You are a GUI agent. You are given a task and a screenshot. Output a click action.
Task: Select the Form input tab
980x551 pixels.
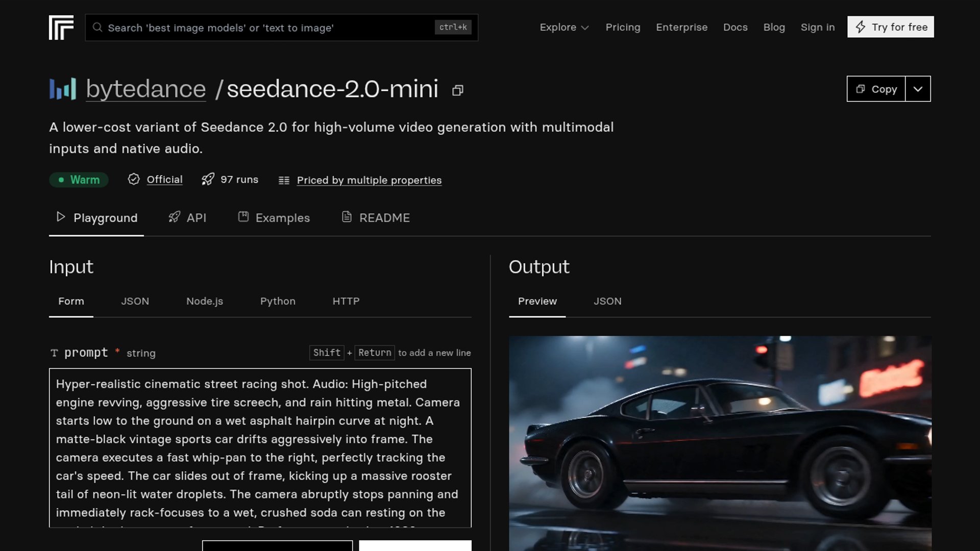point(71,302)
